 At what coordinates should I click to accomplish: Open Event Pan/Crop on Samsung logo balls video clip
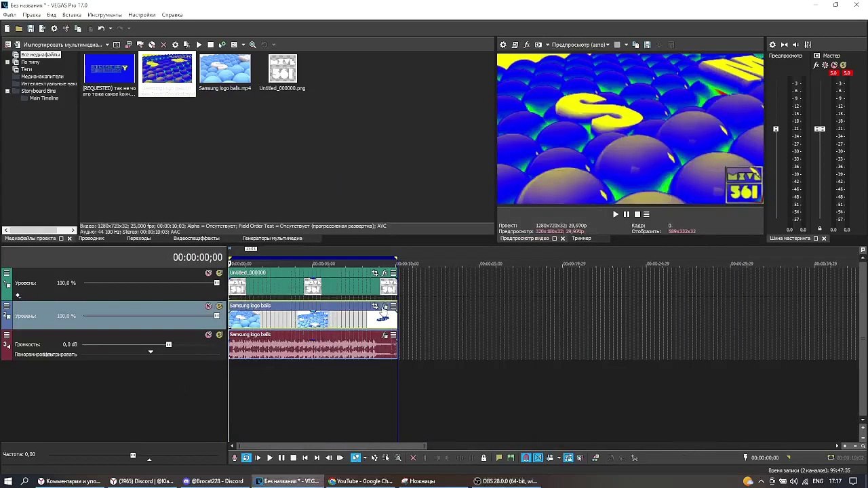pos(375,306)
